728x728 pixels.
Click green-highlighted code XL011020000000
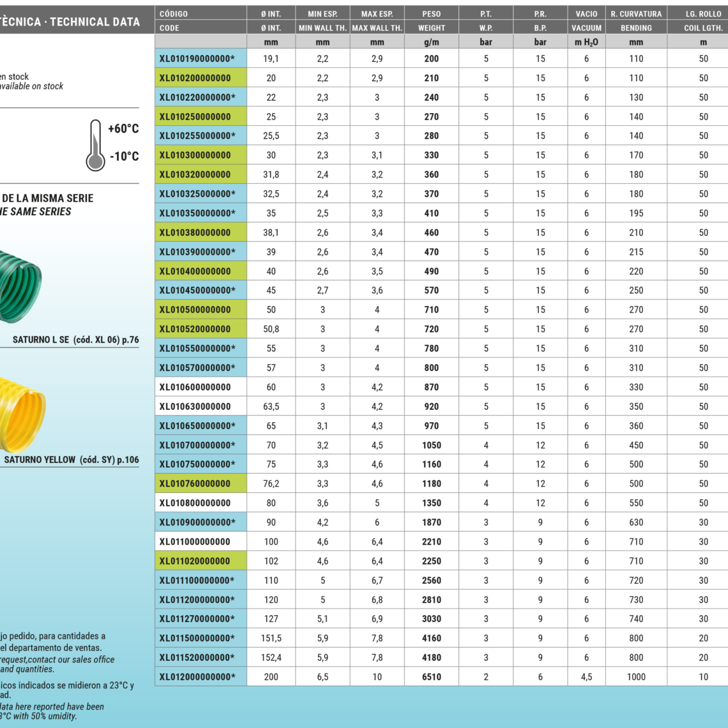pyautogui.click(x=195, y=561)
